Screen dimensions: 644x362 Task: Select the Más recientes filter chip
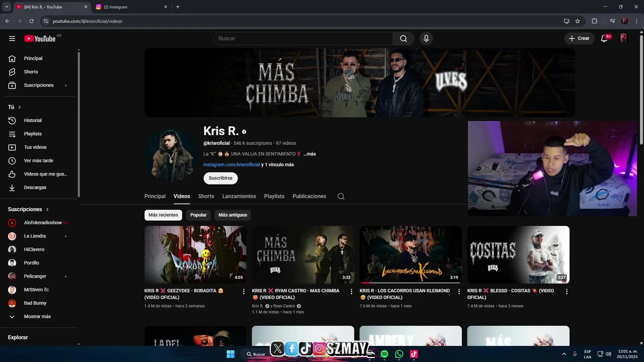(x=163, y=215)
